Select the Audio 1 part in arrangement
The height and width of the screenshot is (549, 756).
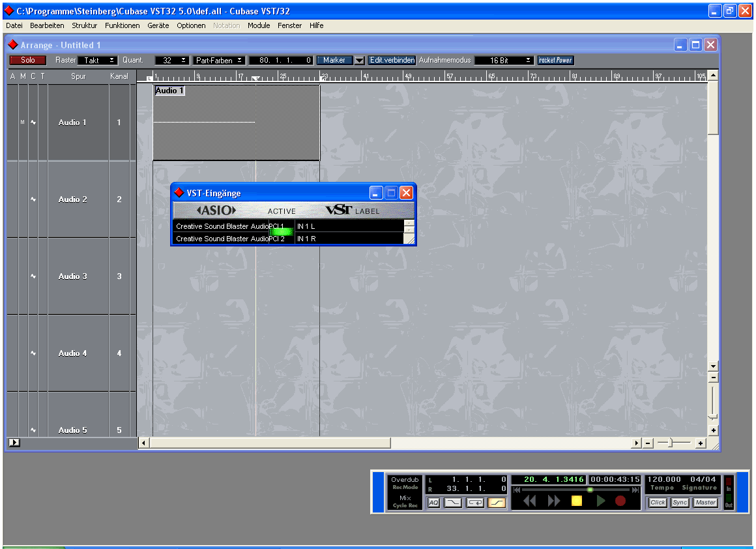(x=236, y=123)
